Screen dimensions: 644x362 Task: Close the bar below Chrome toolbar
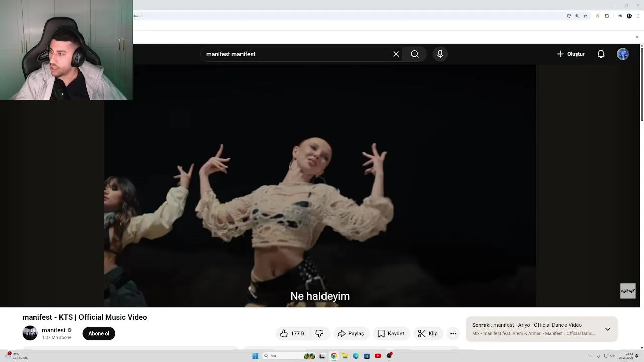pyautogui.click(x=637, y=37)
